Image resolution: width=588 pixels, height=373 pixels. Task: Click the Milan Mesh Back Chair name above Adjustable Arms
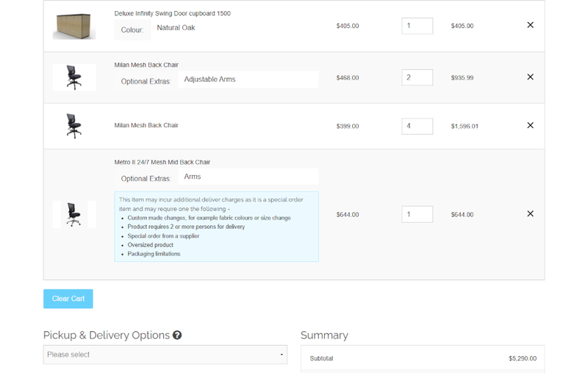146,65
